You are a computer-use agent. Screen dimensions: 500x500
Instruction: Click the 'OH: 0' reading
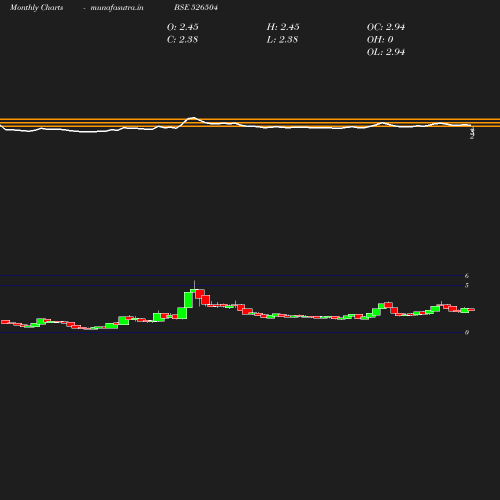(380, 40)
